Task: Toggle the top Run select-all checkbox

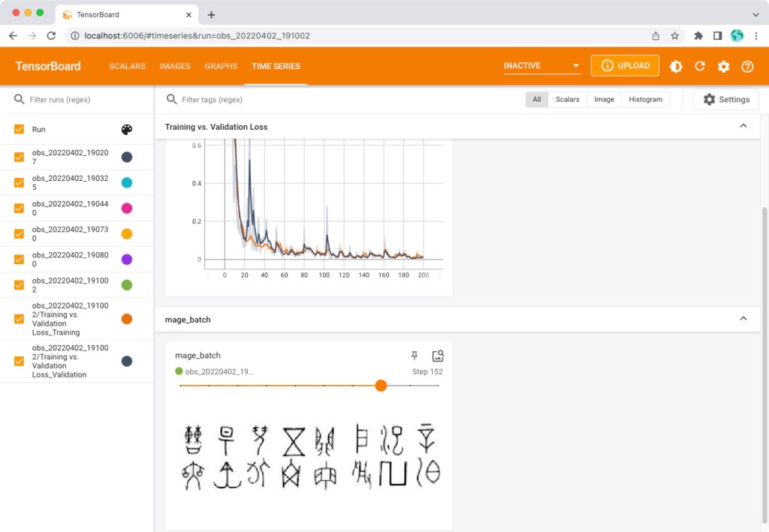Action: [x=20, y=130]
